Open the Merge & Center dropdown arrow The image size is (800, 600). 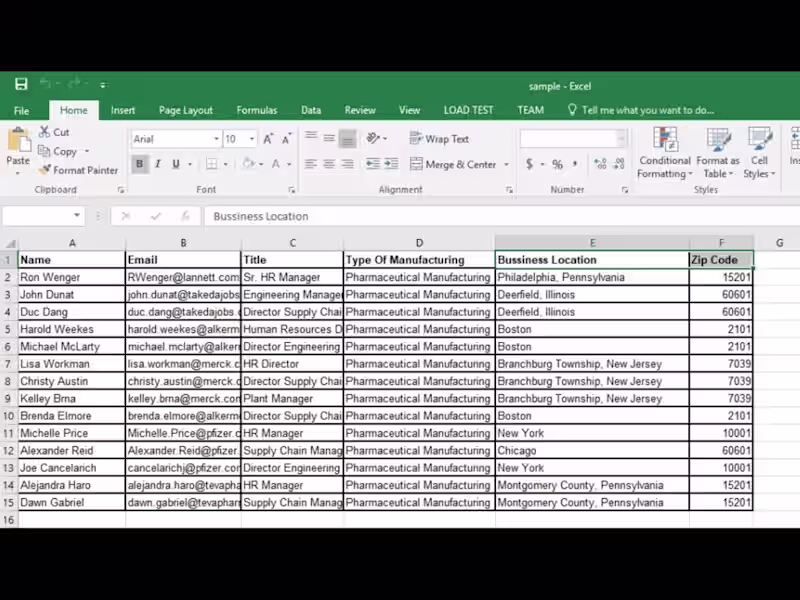pyautogui.click(x=507, y=164)
